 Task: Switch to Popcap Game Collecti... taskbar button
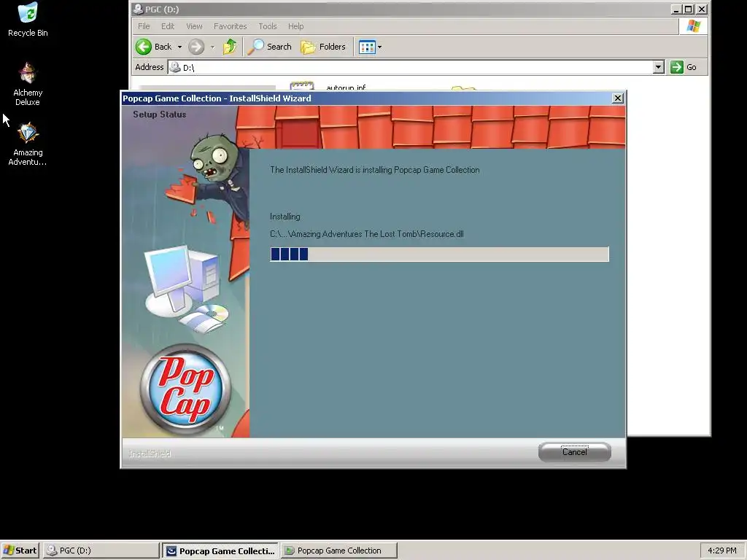pyautogui.click(x=220, y=551)
